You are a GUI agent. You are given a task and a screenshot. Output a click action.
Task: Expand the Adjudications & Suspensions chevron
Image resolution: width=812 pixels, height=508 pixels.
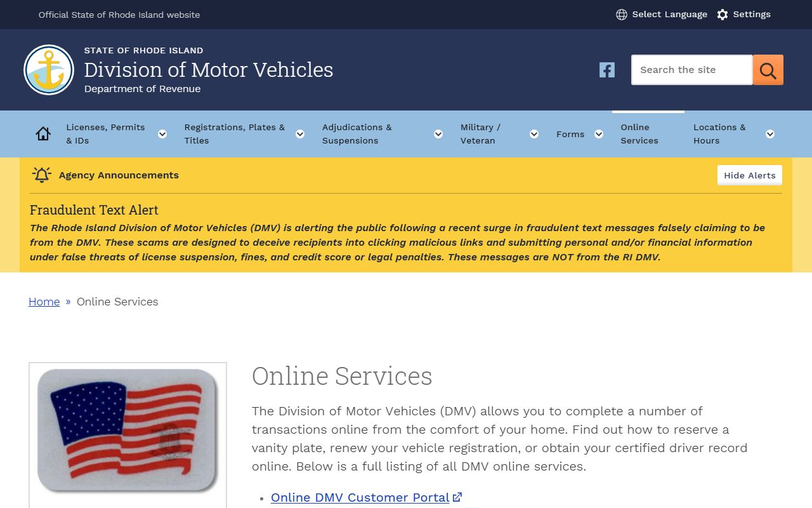click(438, 134)
